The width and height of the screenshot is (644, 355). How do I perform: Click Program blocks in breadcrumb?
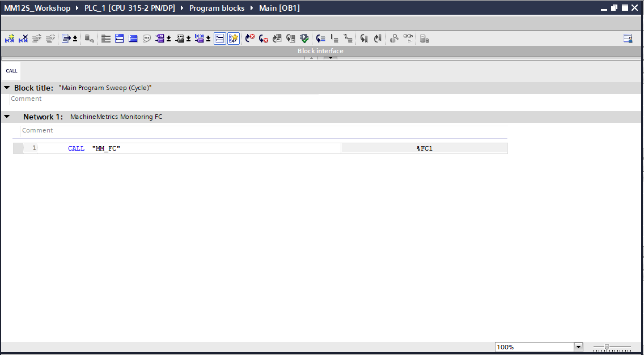217,8
